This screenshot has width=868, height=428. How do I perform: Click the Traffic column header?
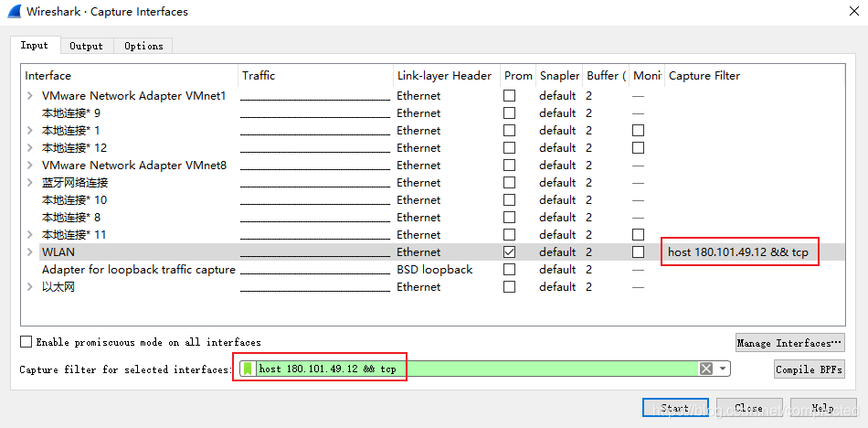317,76
